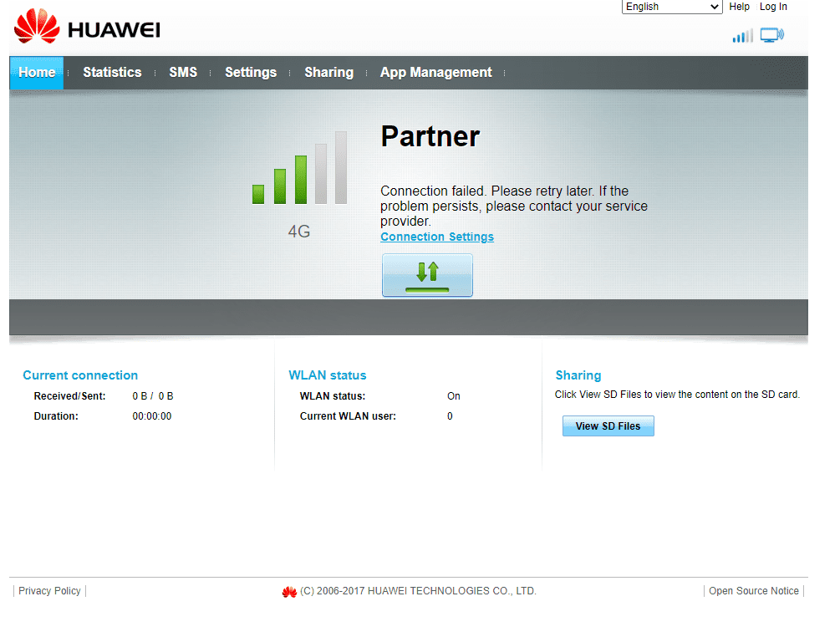Viewport: 840px width, 632px height.
Task: Open the App Management tab
Action: coord(435,72)
